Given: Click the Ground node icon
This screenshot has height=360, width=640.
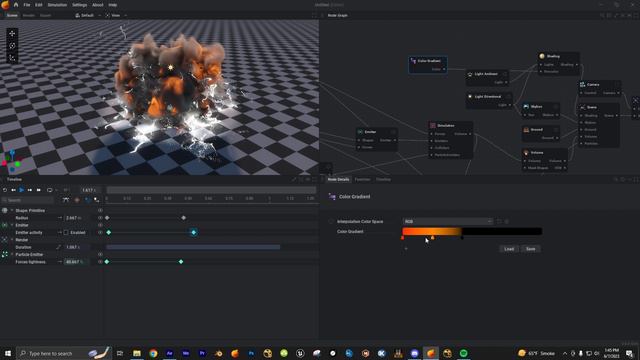Looking at the screenshot, I should pos(526,130).
